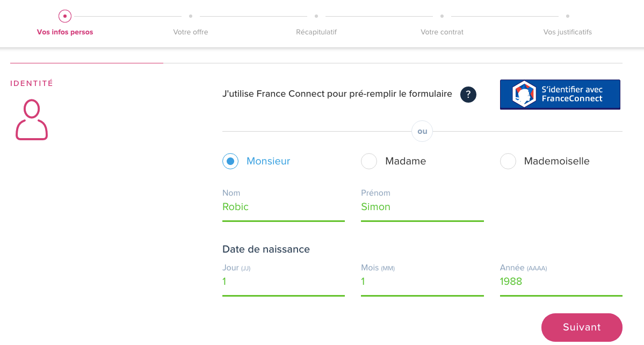This screenshot has width=644, height=345.
Task: Click the Jour (JJ) birth day field
Action: click(284, 282)
